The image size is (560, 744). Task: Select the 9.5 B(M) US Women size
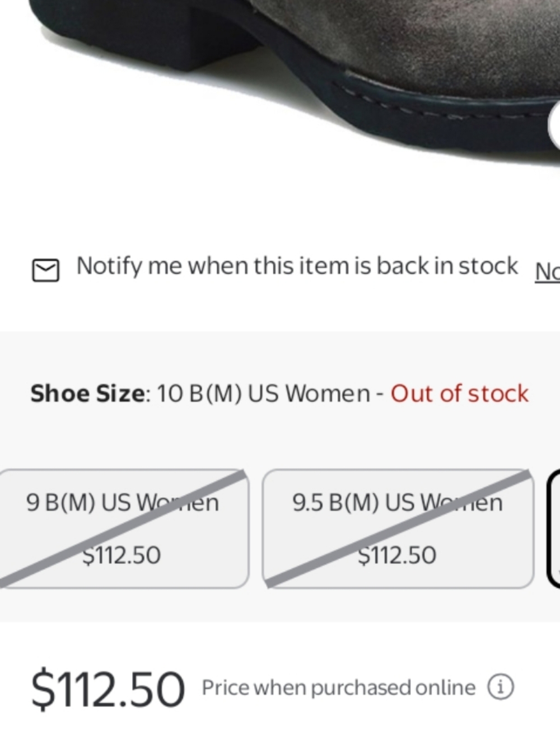pyautogui.click(x=398, y=528)
